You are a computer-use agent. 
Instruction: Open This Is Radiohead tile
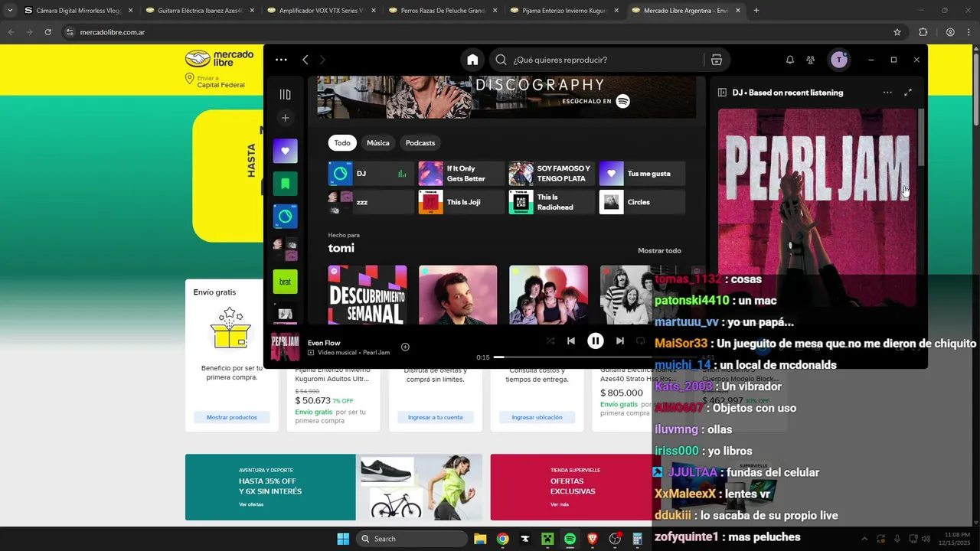click(551, 202)
